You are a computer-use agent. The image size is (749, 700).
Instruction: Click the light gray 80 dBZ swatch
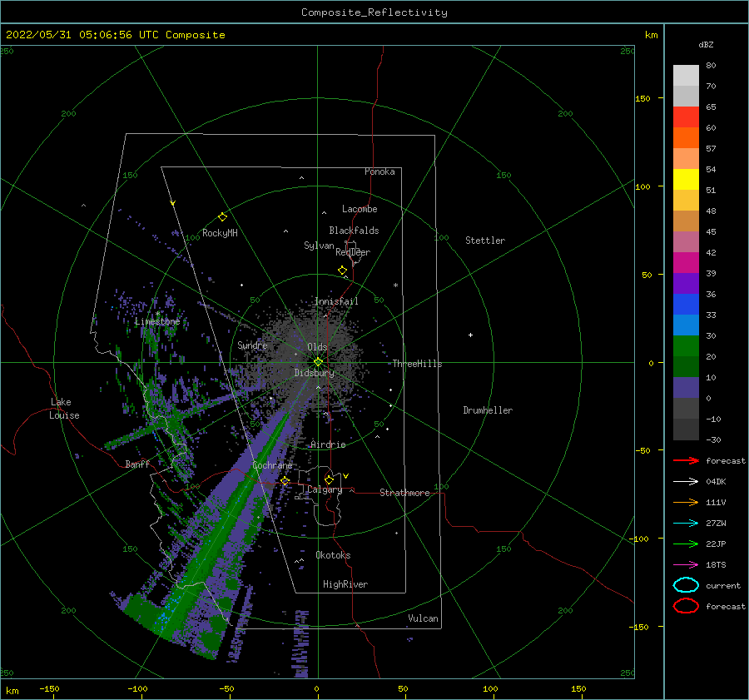pyautogui.click(x=686, y=75)
